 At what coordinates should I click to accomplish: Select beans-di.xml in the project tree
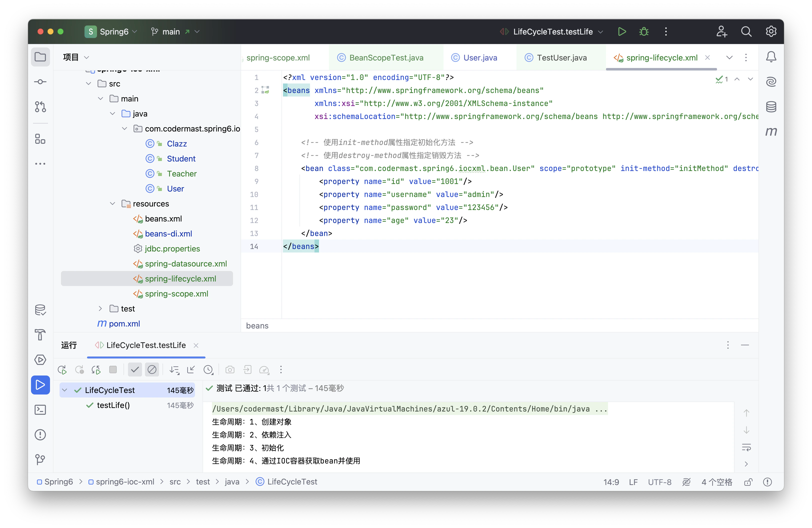[x=168, y=234]
